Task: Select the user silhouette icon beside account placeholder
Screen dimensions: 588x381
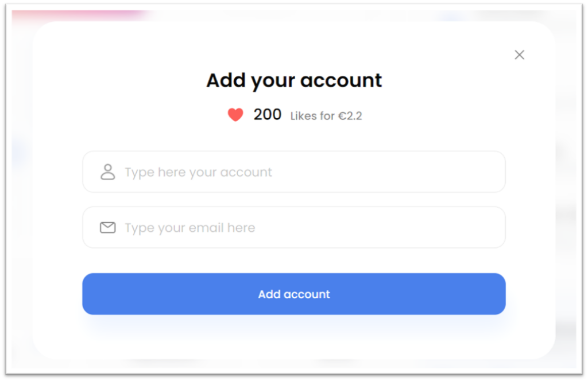Action: coord(107,172)
